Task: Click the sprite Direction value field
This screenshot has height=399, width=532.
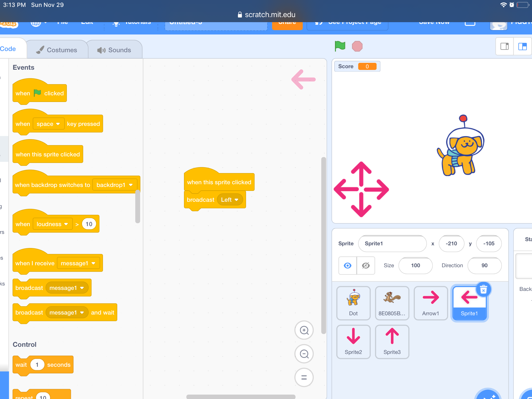Action: click(484, 266)
